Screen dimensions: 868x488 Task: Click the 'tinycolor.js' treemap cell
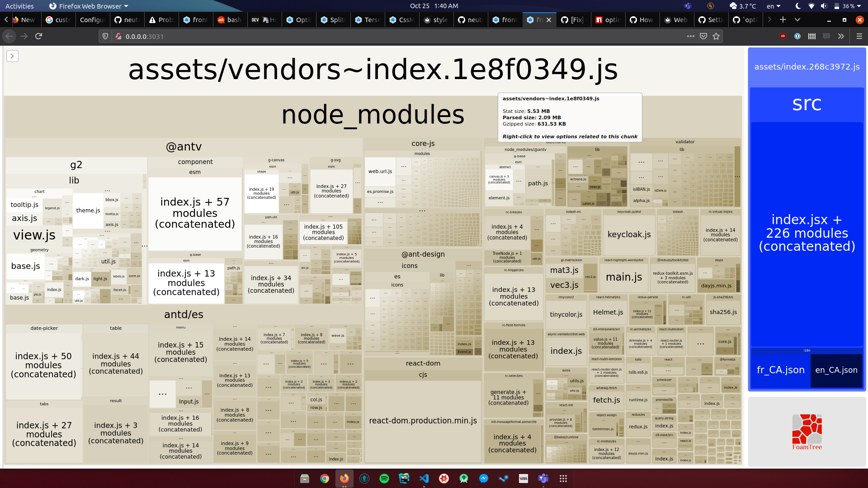tap(566, 314)
